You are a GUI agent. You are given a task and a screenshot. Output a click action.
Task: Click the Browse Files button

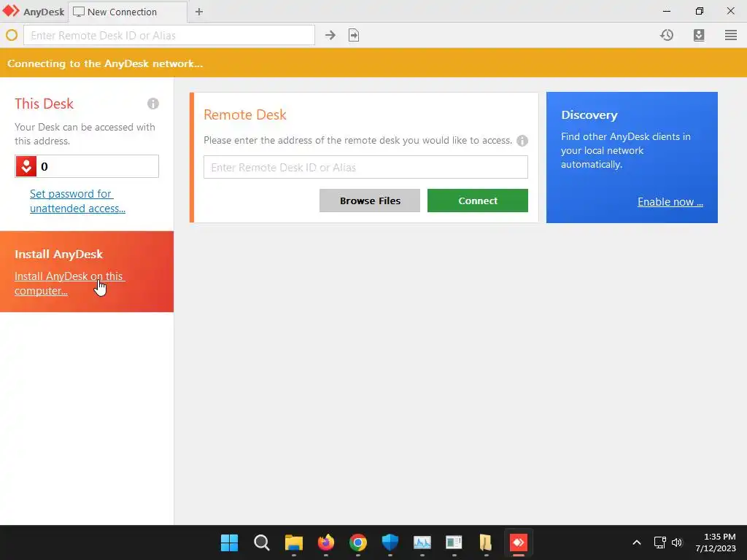pos(370,201)
